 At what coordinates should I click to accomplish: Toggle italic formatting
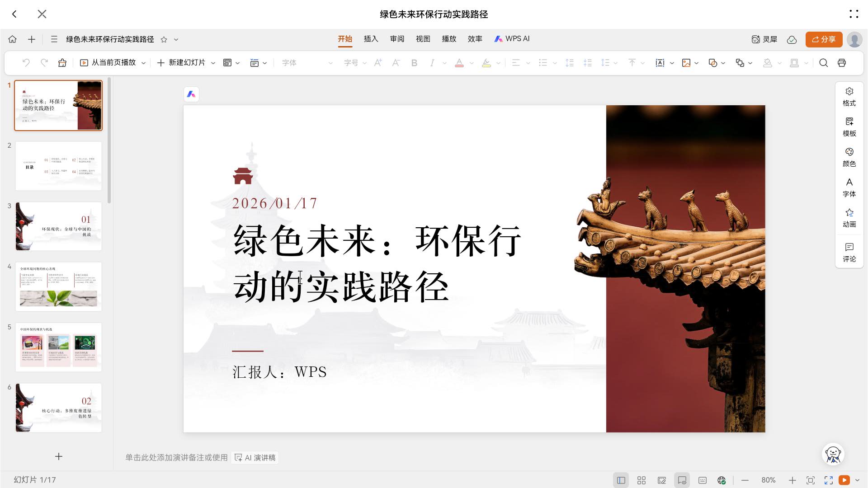[x=432, y=63]
